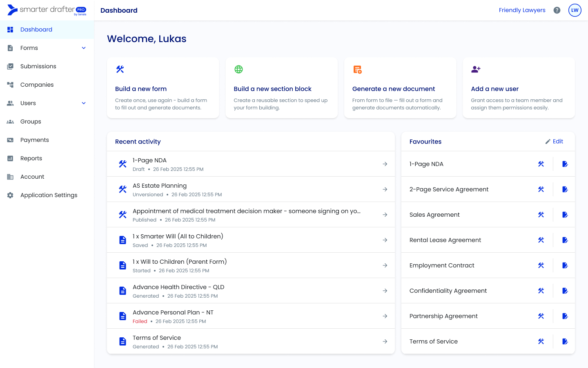
Task: Click build icon for 1-Page NDA favourite
Action: tap(541, 164)
